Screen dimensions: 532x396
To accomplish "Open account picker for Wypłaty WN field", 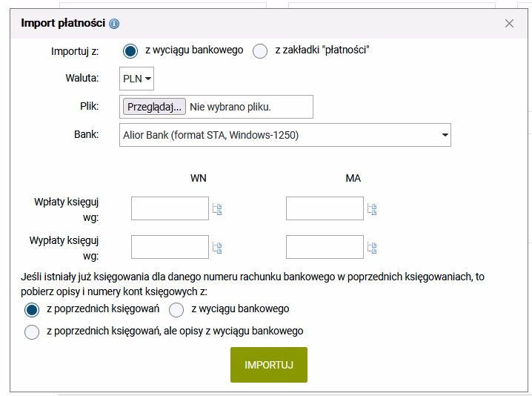I will tap(217, 247).
